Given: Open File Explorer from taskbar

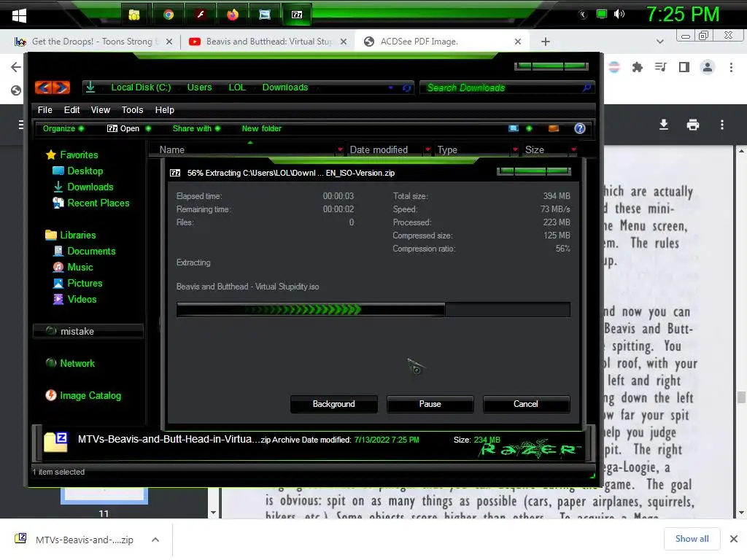Looking at the screenshot, I should [x=134, y=15].
